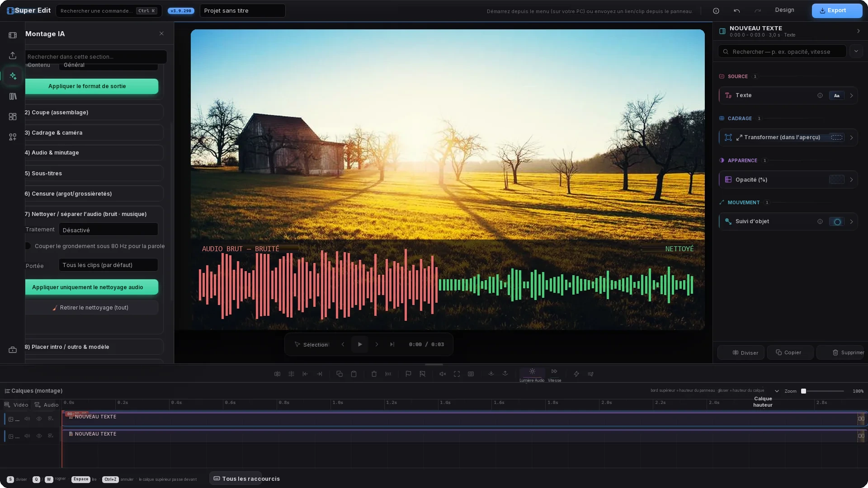Click the paste clipboard toolbar icon
The width and height of the screenshot is (868, 488).
(354, 374)
